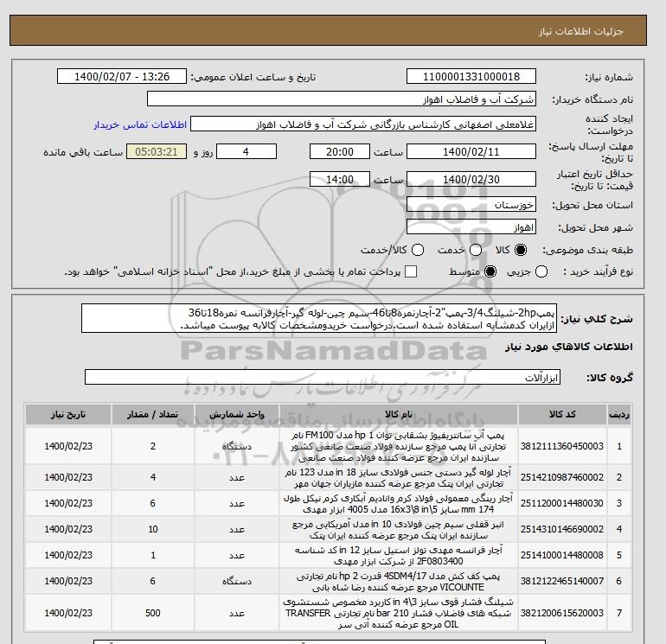Viewport: 666px width, 644px height.
Task: Click the آچار لوله گیر دستی item name
Action: pyautogui.click(x=399, y=478)
